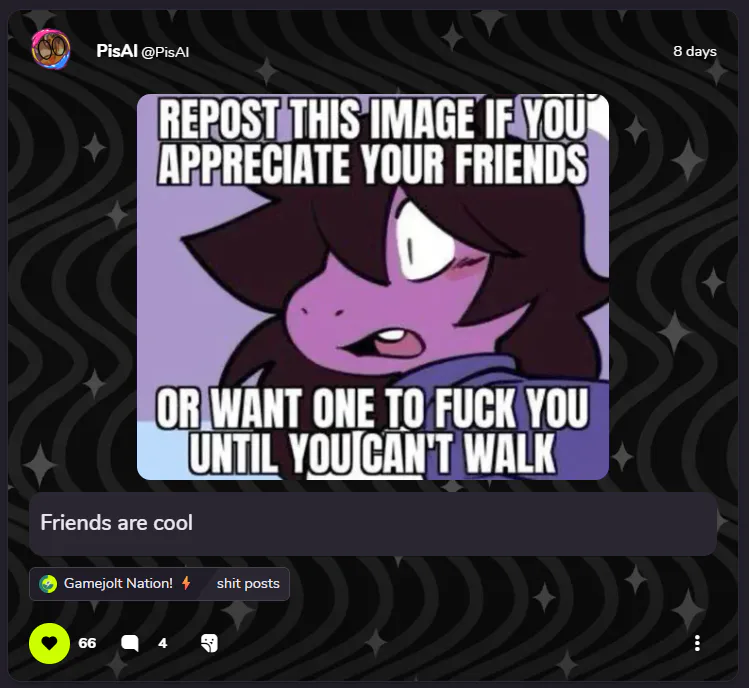Open the three-dot post options menu
Viewport: 749px width, 688px height.
[x=697, y=643]
